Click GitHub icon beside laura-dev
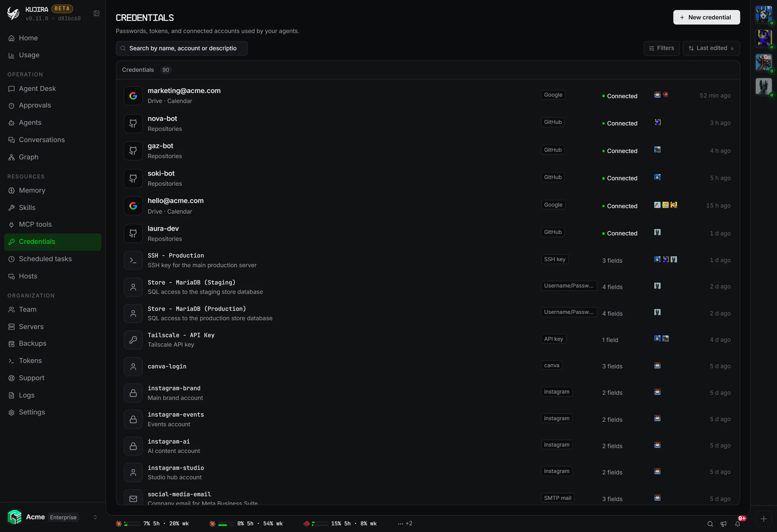 pos(133,233)
